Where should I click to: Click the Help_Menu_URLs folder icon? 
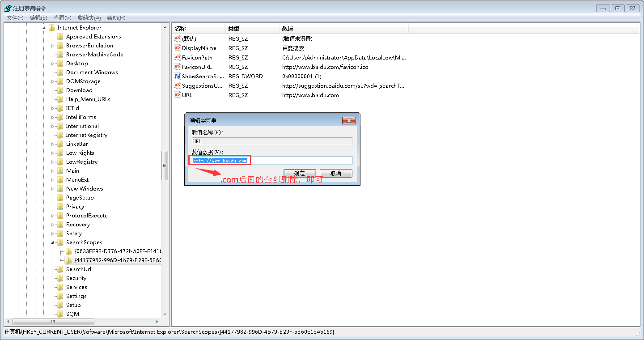(60, 99)
